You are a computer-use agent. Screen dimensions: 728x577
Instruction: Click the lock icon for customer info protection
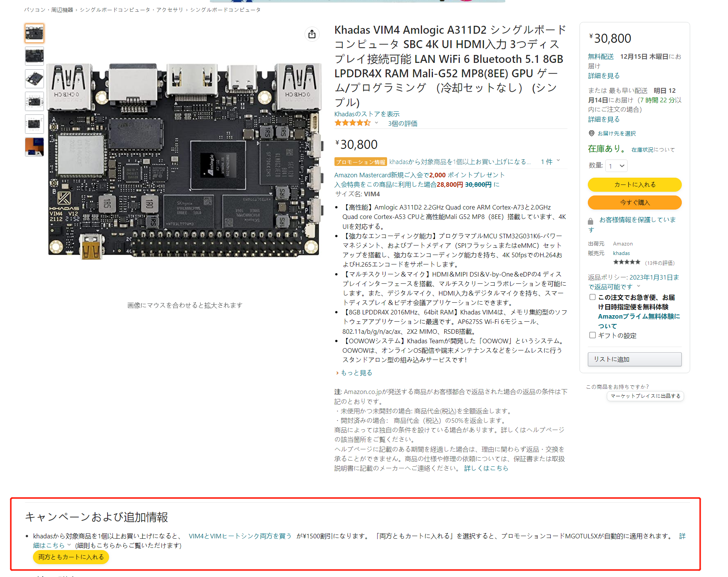[x=591, y=221]
